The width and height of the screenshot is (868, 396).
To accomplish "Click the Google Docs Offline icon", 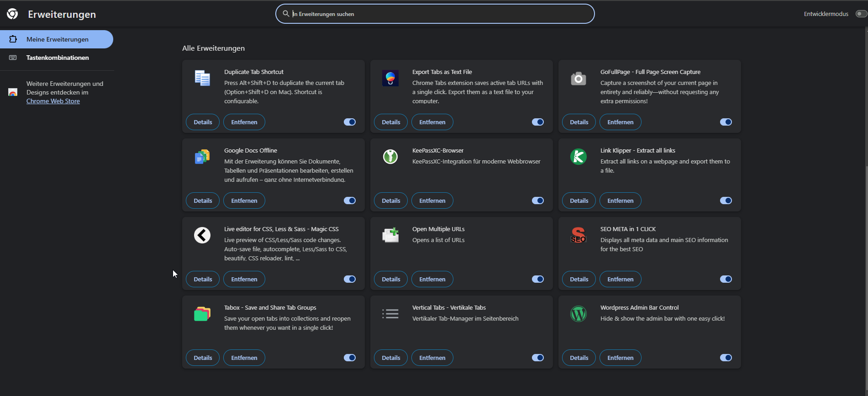I will point(202,157).
